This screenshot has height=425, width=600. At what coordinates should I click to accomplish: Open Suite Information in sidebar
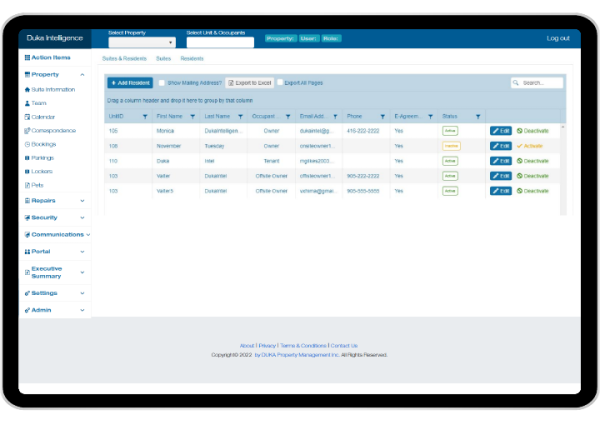(x=50, y=90)
